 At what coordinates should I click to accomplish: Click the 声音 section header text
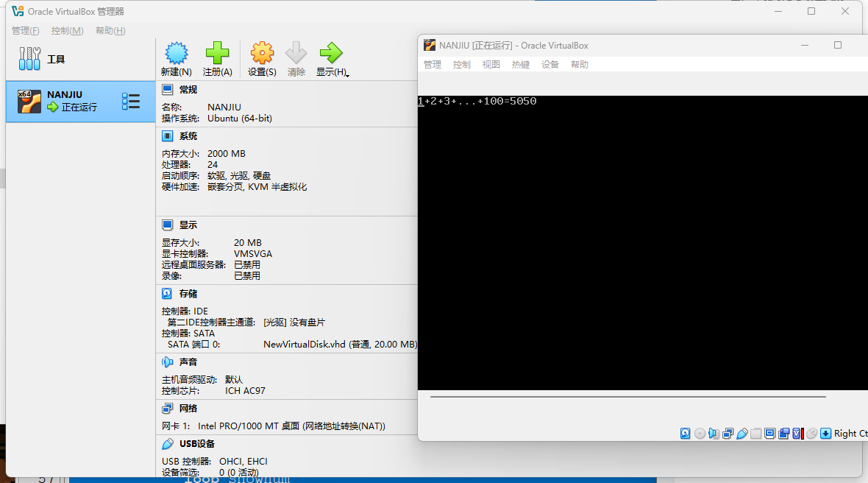[x=188, y=362]
